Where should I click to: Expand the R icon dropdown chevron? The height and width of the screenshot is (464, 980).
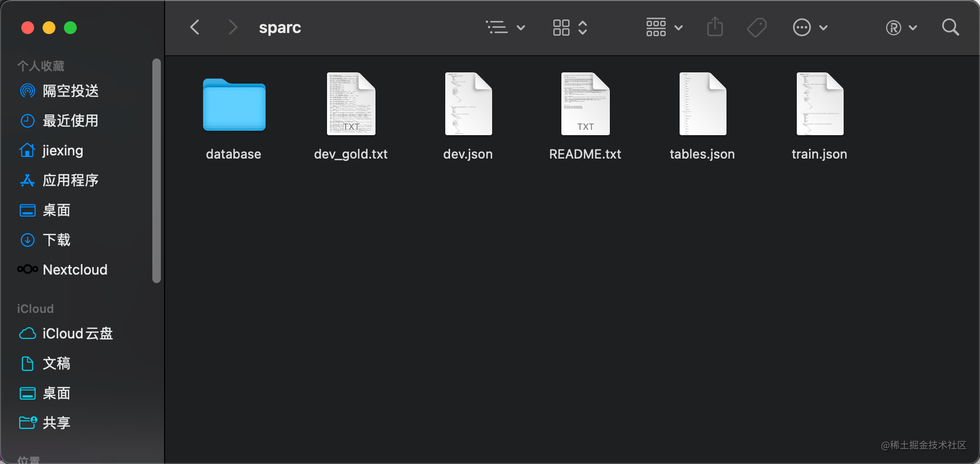[x=913, y=28]
